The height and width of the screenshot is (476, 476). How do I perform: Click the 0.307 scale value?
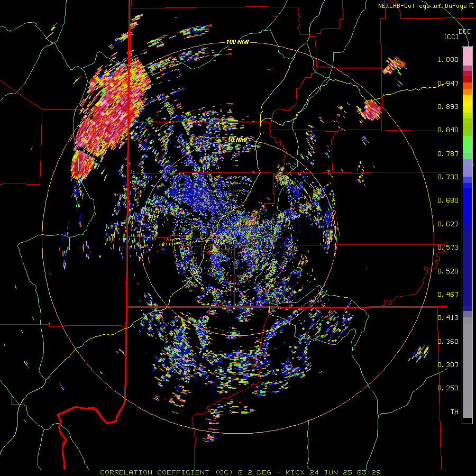pos(448,364)
